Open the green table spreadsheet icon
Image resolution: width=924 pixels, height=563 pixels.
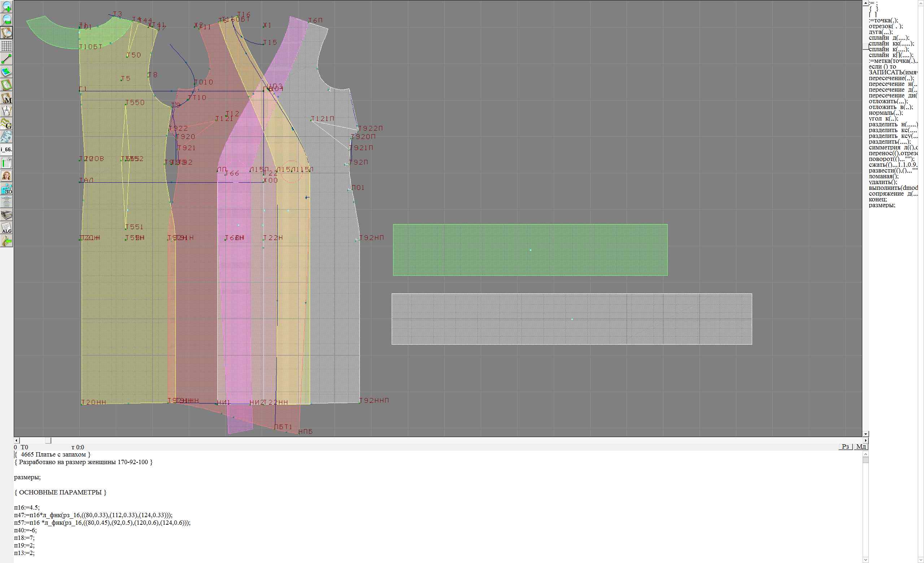point(7,163)
